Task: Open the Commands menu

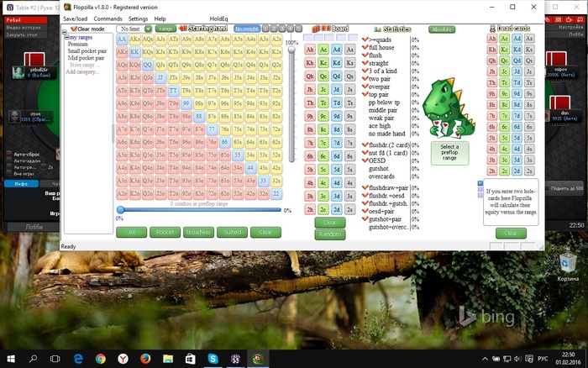Action: (108, 18)
